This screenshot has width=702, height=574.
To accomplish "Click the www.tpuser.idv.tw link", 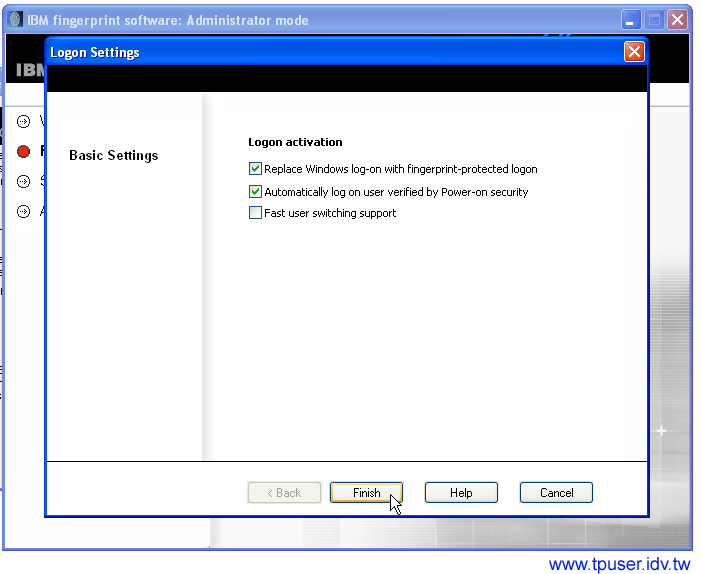I will 619,564.
